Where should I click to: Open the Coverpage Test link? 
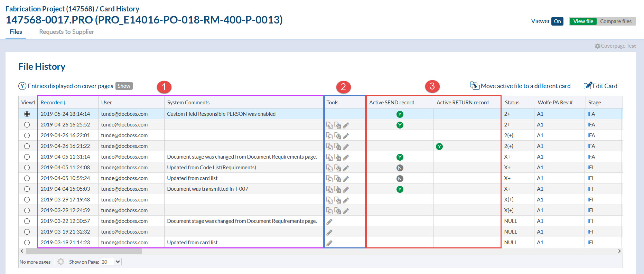[x=615, y=46]
